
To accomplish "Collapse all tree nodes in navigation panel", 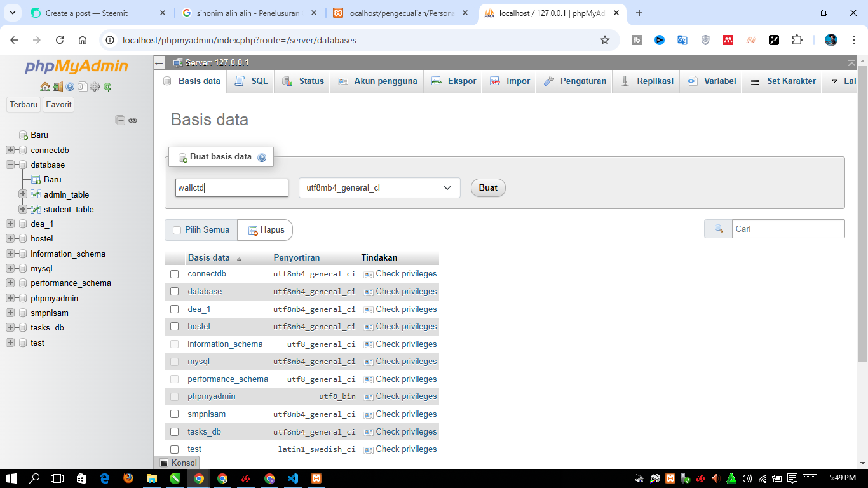I will pyautogui.click(x=120, y=120).
